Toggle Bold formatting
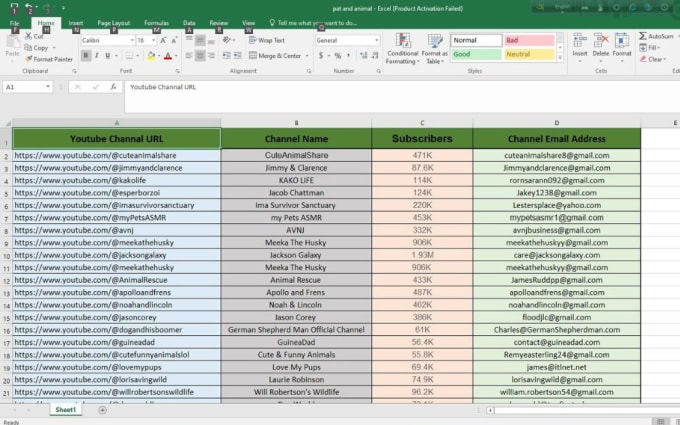This screenshot has width=680, height=425. pos(86,56)
